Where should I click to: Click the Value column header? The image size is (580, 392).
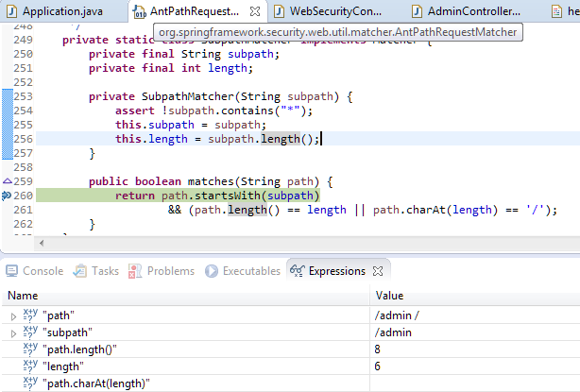389,296
